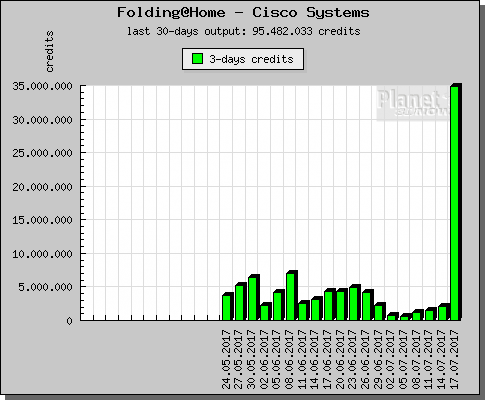This screenshot has height=400, width=485.
Task: Click the 10.000.000 y-axis label
Action: pos(42,254)
